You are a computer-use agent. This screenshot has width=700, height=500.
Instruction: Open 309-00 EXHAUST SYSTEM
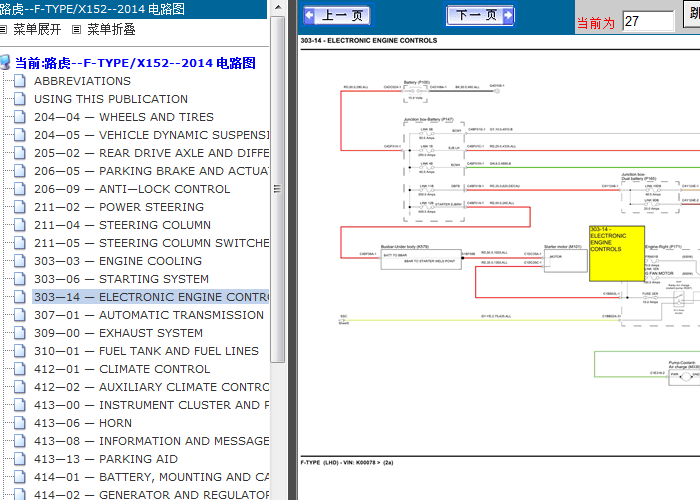(119, 333)
